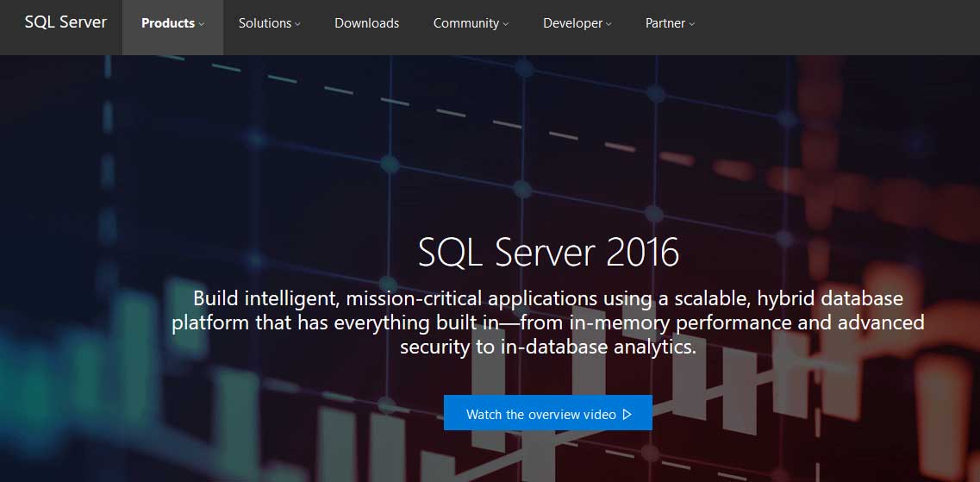Go to the Downloads page
Image resolution: width=980 pixels, height=482 pixels.
tap(366, 23)
